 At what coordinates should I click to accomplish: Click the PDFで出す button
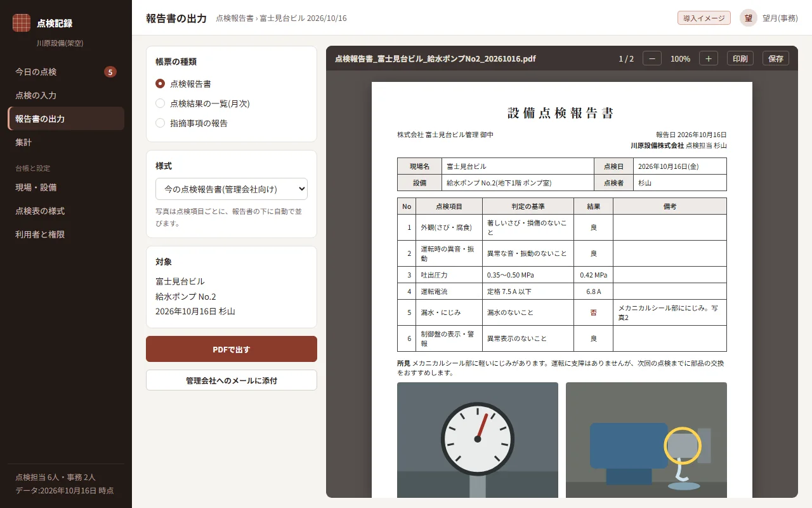232,349
